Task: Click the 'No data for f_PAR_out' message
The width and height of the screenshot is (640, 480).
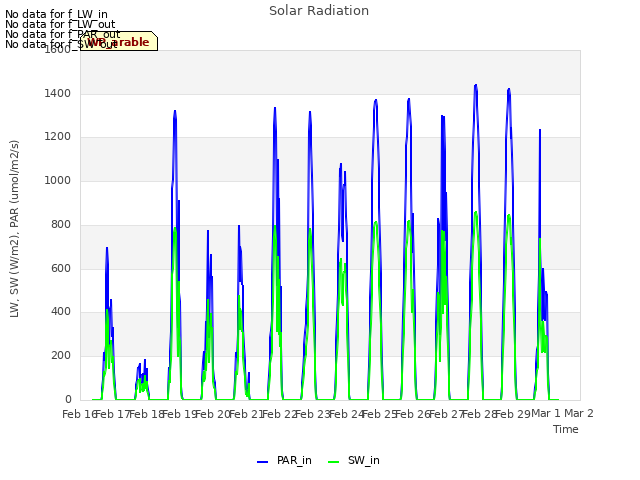Action: pyautogui.click(x=62, y=34)
